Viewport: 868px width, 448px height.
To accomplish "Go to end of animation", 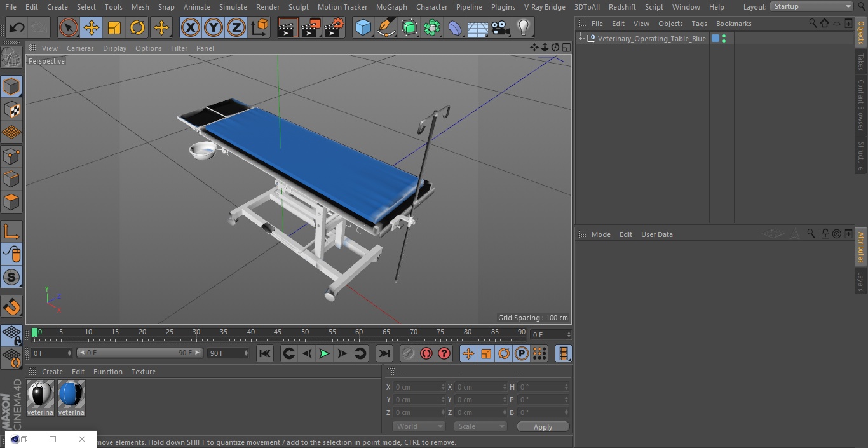I will (384, 353).
